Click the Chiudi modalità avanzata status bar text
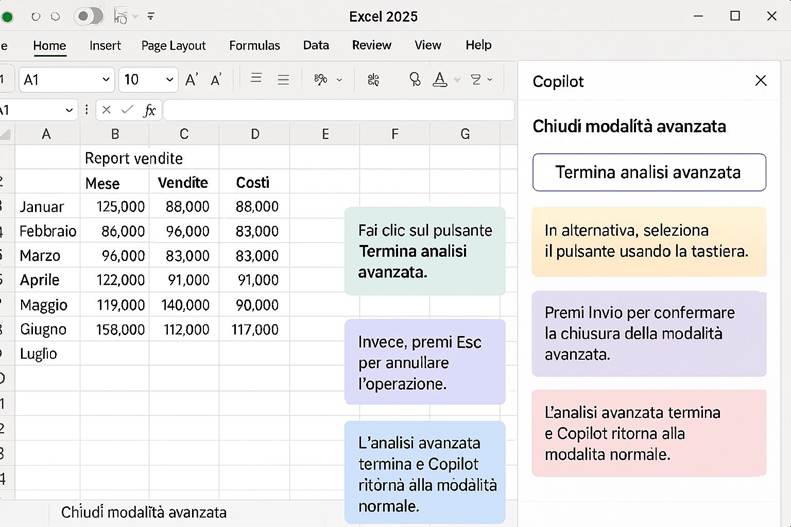The height and width of the screenshot is (527, 791). [144, 513]
